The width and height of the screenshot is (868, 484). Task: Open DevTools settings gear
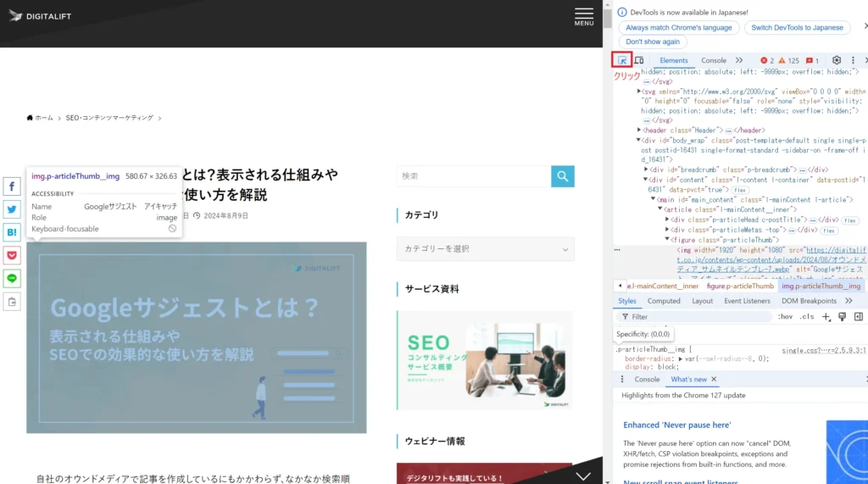tap(837, 60)
